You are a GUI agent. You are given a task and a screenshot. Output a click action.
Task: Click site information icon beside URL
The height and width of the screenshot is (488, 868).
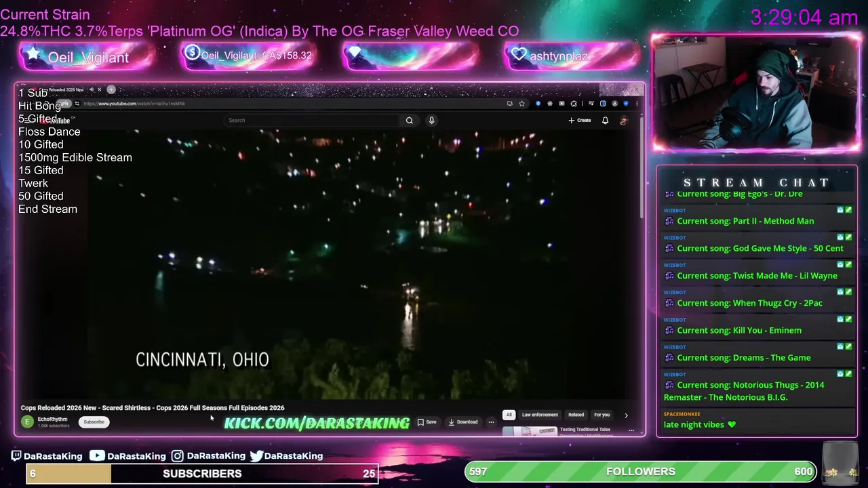point(77,104)
